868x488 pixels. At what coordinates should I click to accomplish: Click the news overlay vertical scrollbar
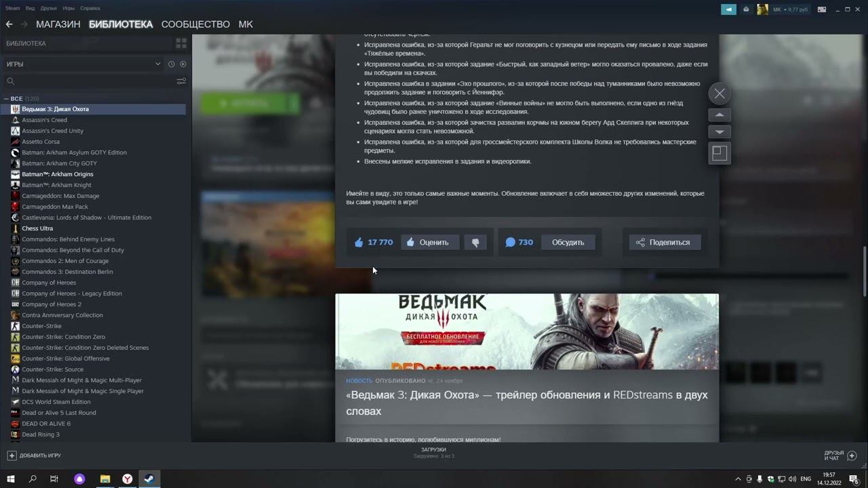864,271
